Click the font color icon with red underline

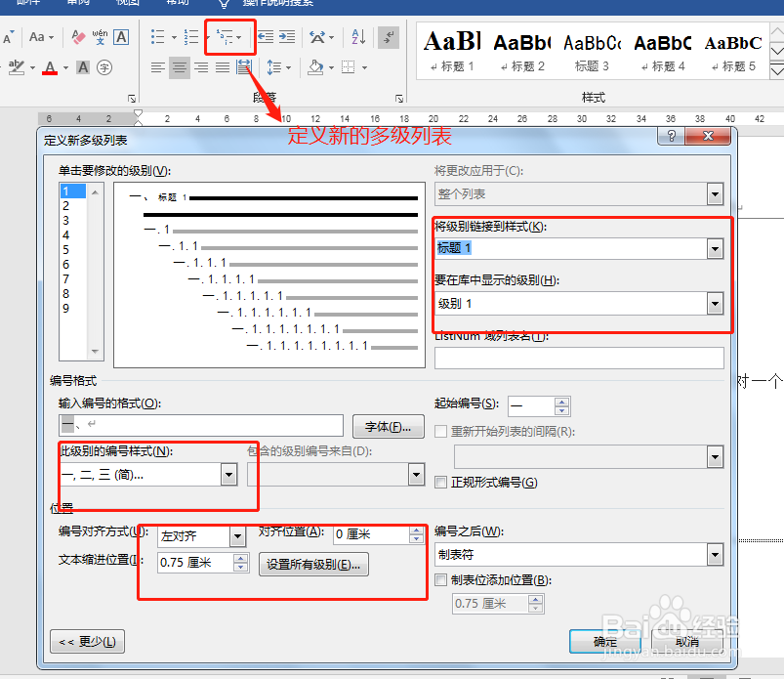[x=49, y=68]
